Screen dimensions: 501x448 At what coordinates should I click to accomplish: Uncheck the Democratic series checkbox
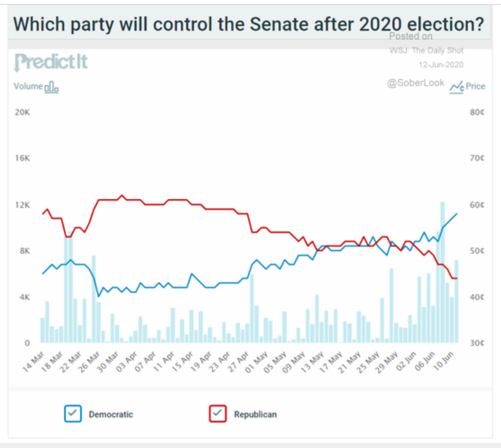pos(73,413)
